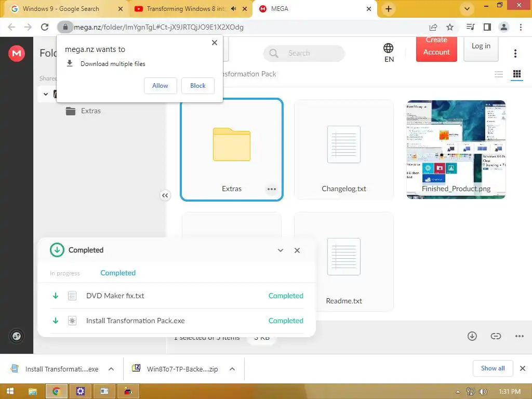Open a new browser tab

click(389, 9)
